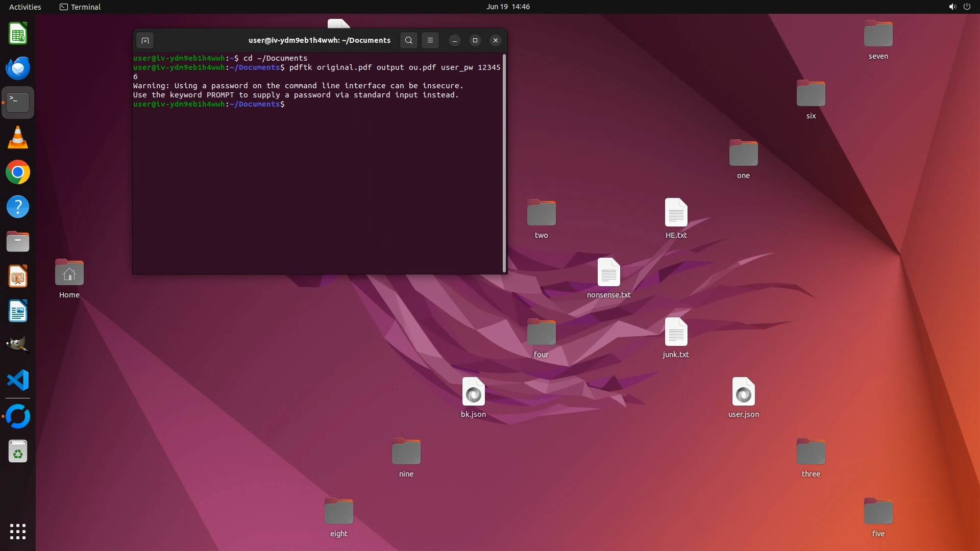Screen dimensions: 980x551
Task: Launch Google Chrome from the dock
Action: click(18, 172)
